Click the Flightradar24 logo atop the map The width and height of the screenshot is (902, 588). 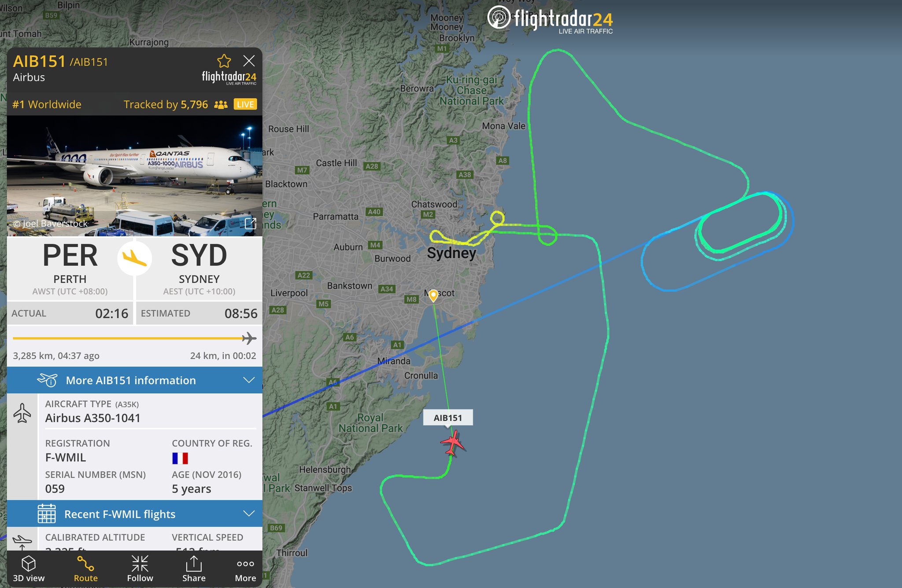(550, 20)
